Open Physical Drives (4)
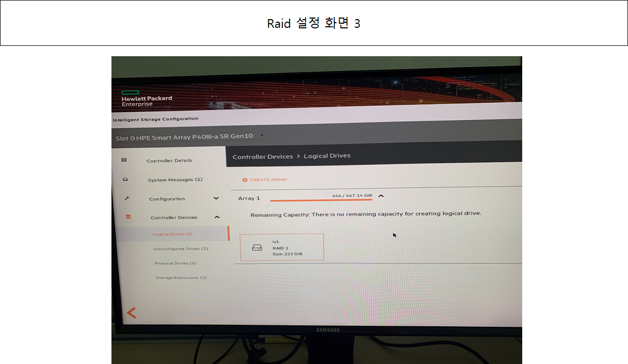The image size is (628, 364). point(175,263)
